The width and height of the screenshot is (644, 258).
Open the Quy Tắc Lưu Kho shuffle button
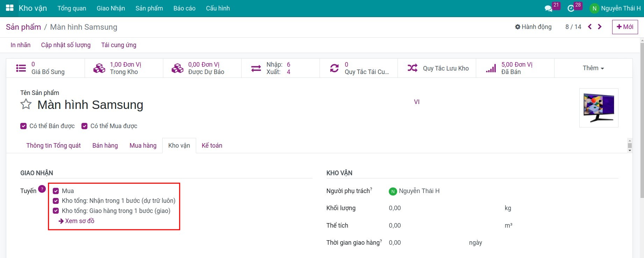[x=438, y=68]
